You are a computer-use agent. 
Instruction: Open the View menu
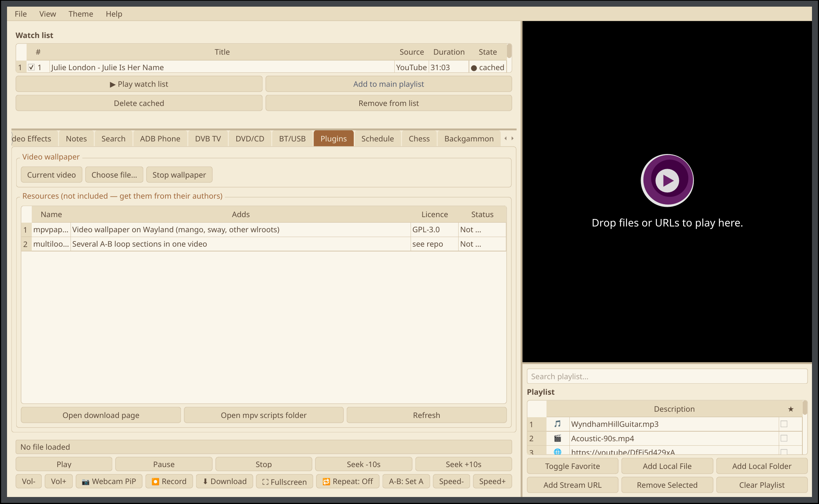[48, 14]
